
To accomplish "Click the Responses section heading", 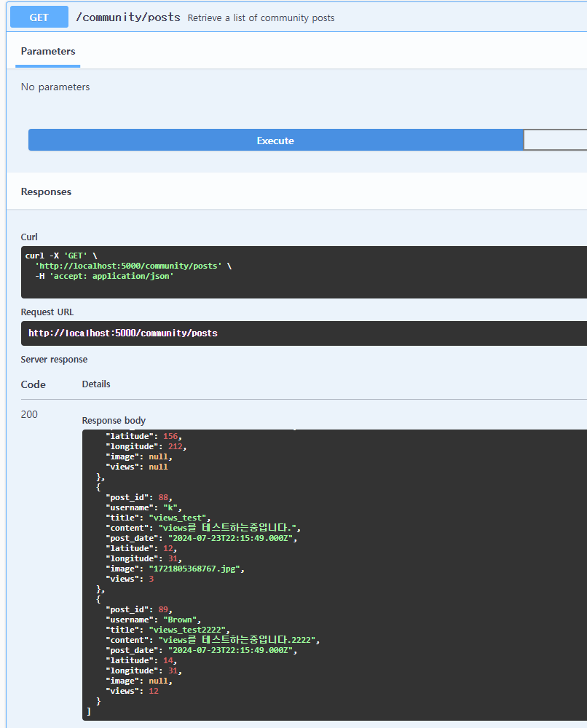I will click(46, 191).
